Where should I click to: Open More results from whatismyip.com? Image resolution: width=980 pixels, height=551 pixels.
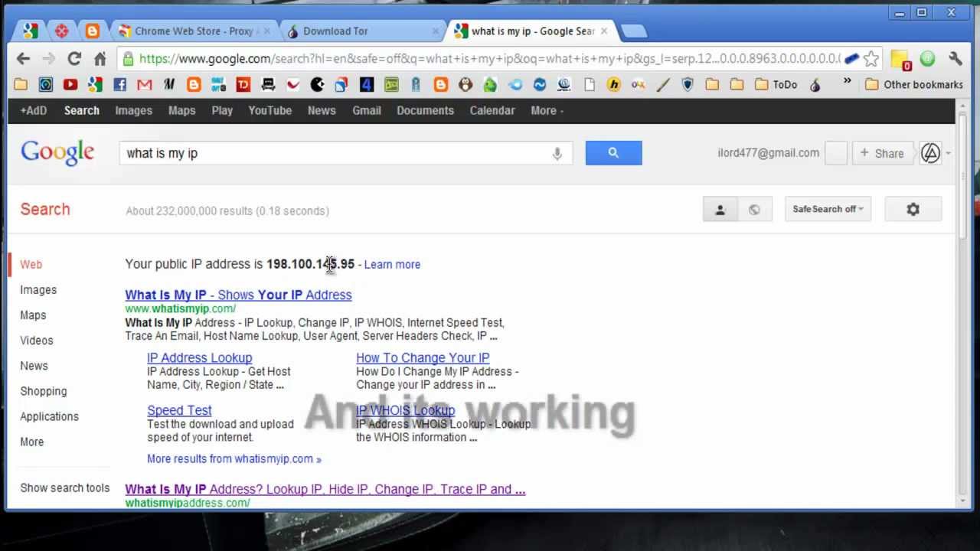tap(234, 458)
